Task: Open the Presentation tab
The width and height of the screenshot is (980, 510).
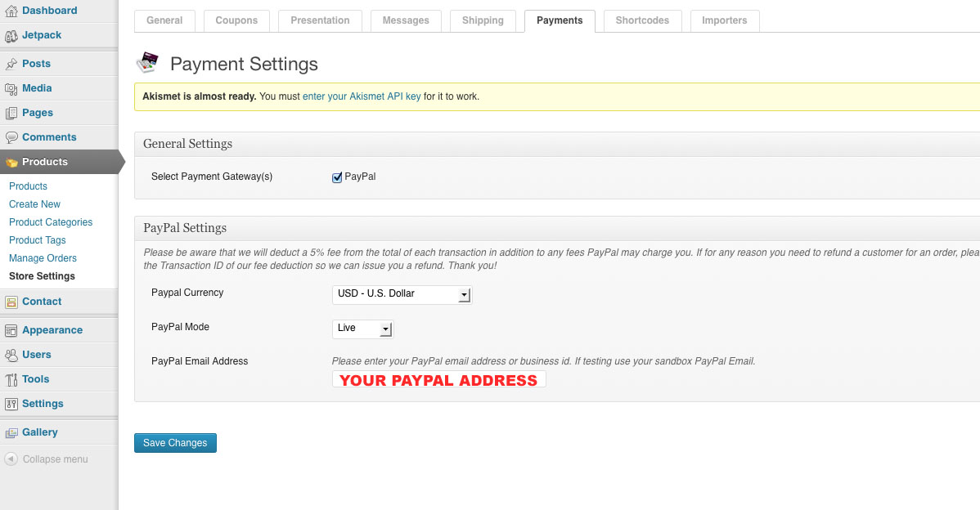Action: click(x=320, y=20)
